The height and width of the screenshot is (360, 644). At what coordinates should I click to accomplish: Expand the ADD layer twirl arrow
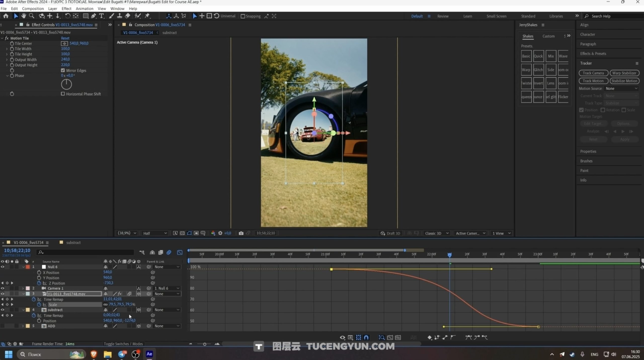[x=23, y=326]
